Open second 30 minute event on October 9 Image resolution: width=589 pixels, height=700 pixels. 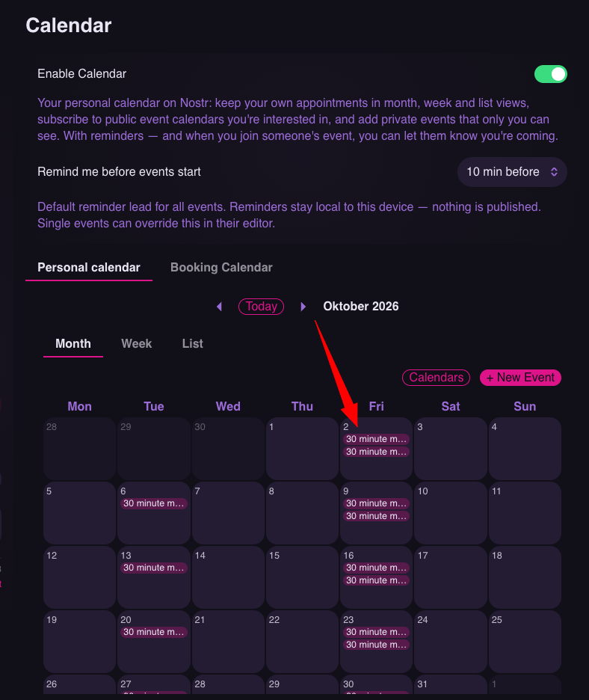(x=376, y=516)
